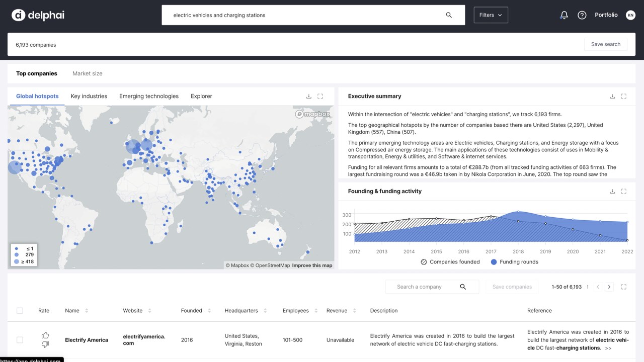Go to previous page of companies
Image resolution: width=644 pixels, height=362 pixels.
tap(598, 287)
